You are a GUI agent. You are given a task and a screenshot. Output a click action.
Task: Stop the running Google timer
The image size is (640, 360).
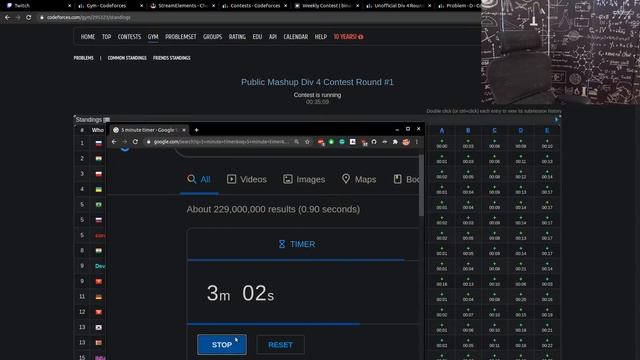[x=222, y=344]
